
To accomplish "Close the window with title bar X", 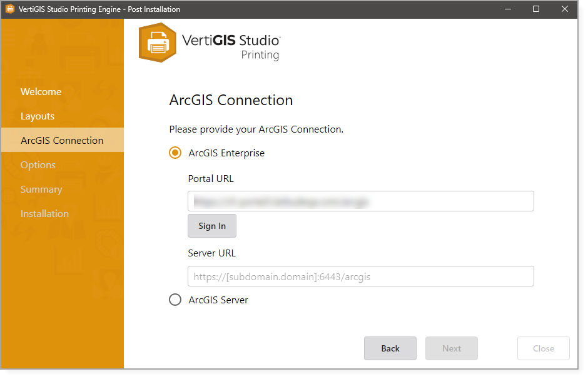I will pyautogui.click(x=565, y=9).
